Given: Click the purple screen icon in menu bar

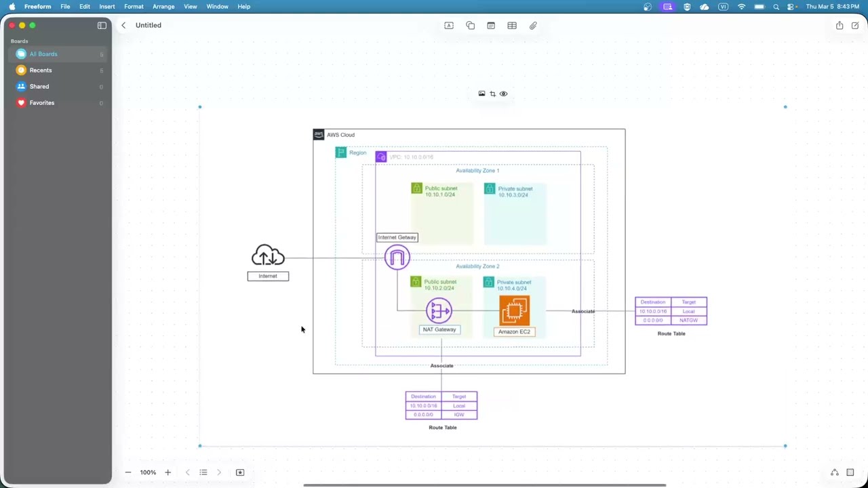Looking at the screenshot, I should pyautogui.click(x=668, y=7).
